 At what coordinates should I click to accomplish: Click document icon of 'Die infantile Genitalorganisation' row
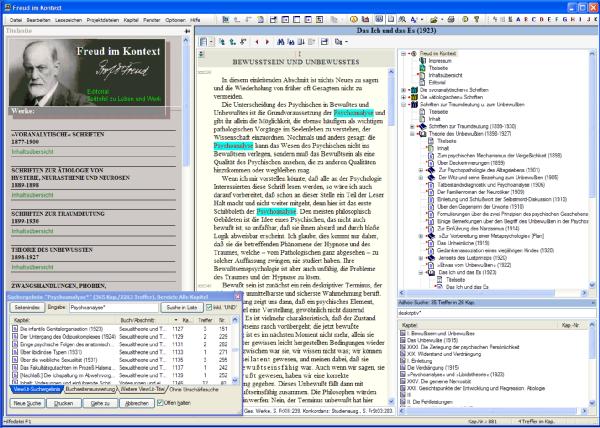click(x=15, y=329)
